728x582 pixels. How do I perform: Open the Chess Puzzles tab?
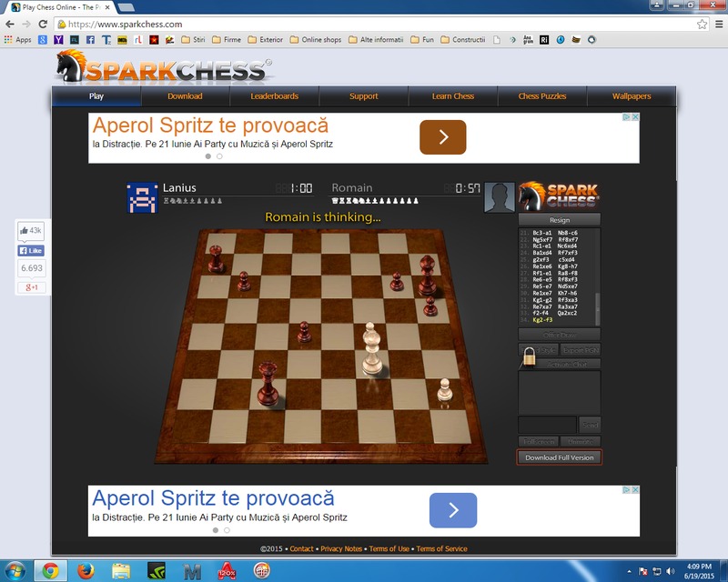pos(541,96)
